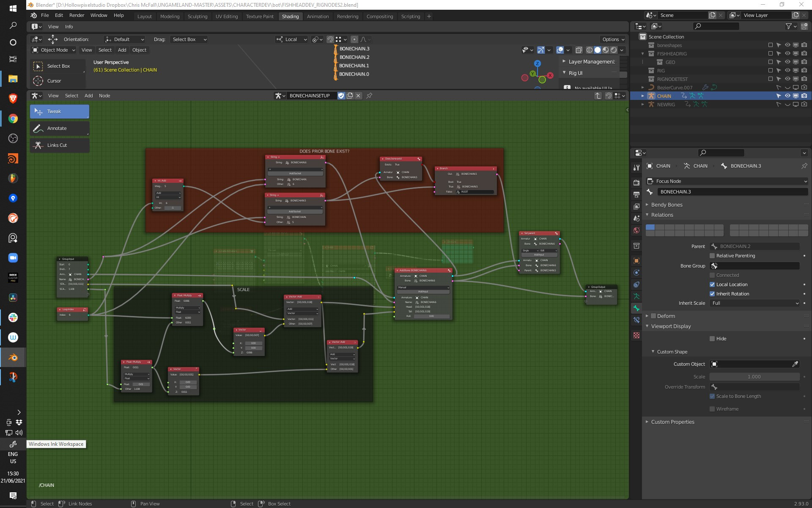Toggle exclude checkbox for boneshapes collection
This screenshot has width=812, height=508.
(770, 45)
